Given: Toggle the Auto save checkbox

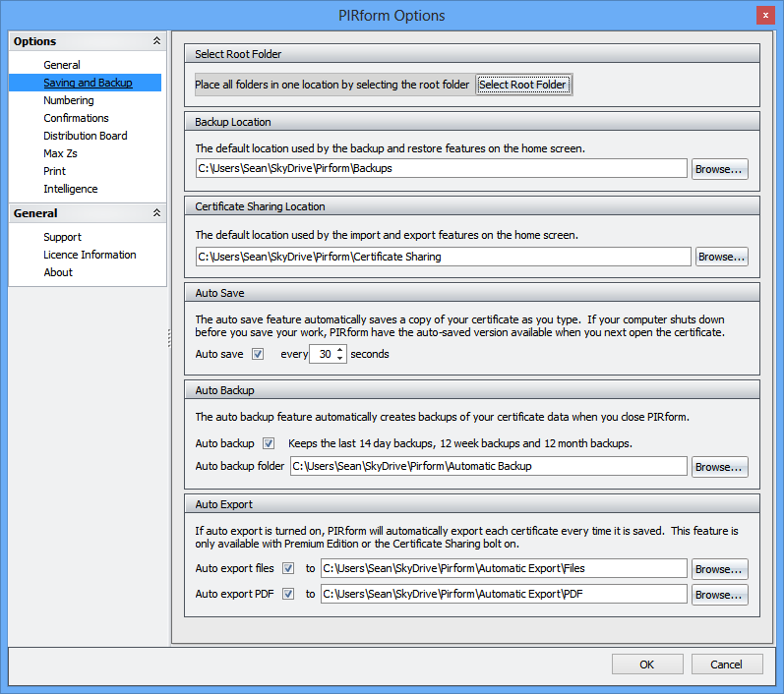Looking at the screenshot, I should pyautogui.click(x=258, y=354).
